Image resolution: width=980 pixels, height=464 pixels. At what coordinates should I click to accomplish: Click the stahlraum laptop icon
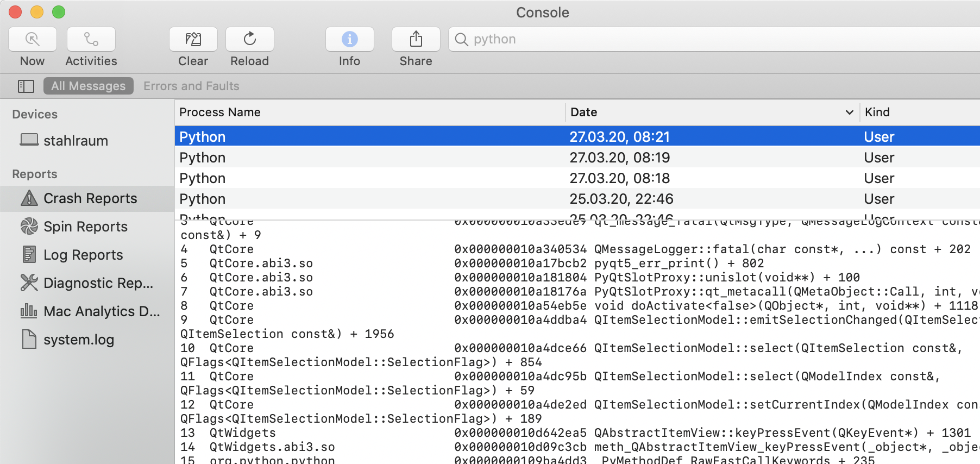[x=29, y=140]
